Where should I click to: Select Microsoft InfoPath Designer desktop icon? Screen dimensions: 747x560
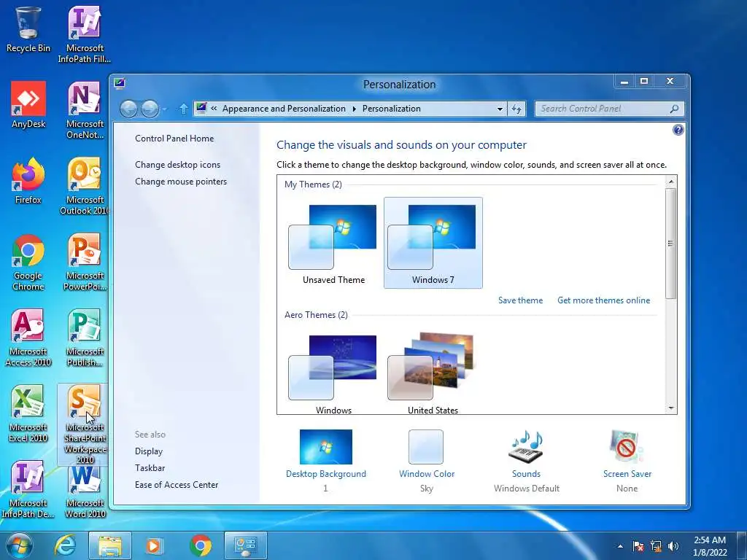28,489
